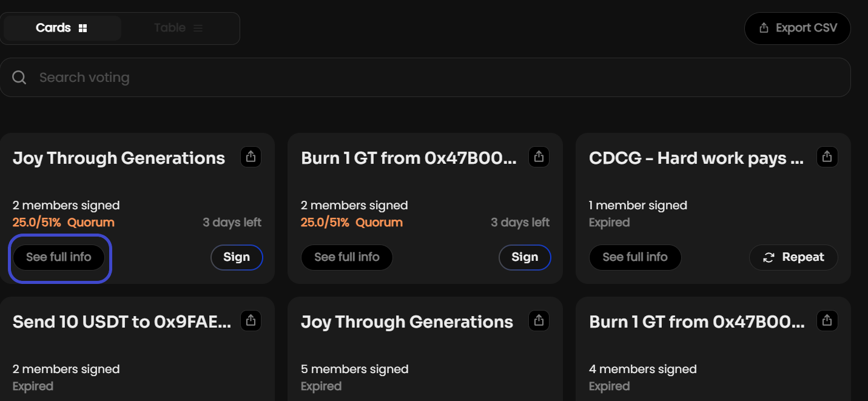
Task: Click the refresh icon in Repeat button
Action: (769, 257)
